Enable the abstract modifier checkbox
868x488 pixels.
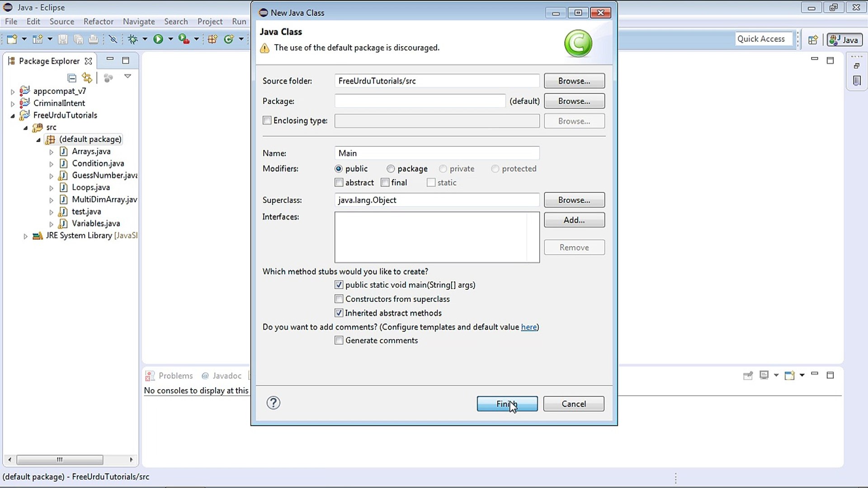click(339, 183)
